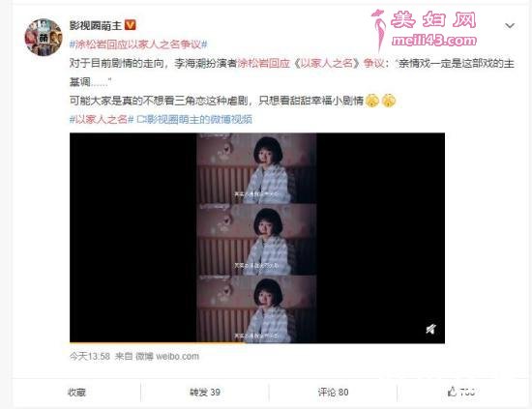
Task: Open 影视圈萌主的微博视频 link
Action: coord(194,119)
